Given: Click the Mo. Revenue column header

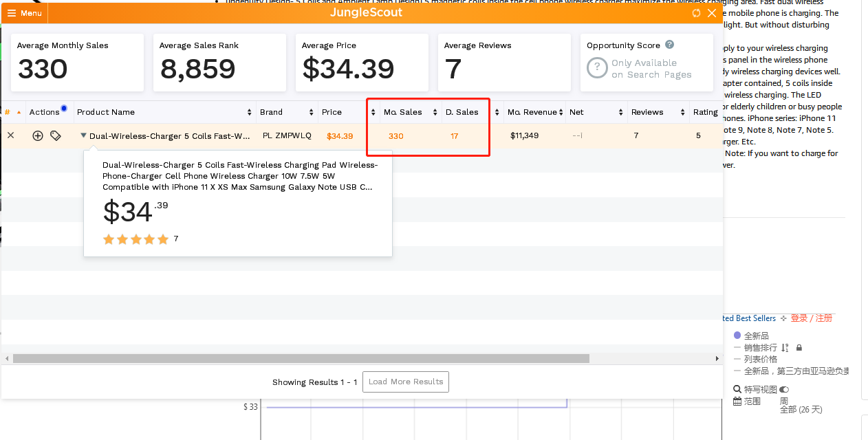Looking at the screenshot, I should (x=532, y=112).
